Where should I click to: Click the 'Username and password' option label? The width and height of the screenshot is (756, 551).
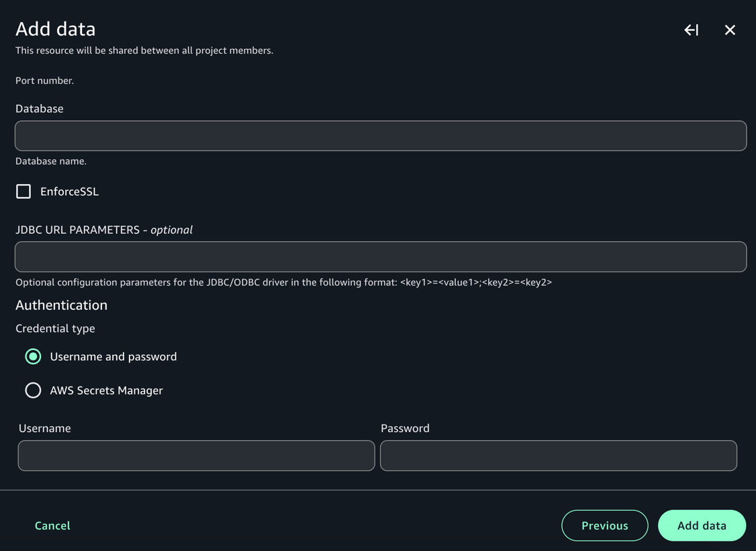113,357
